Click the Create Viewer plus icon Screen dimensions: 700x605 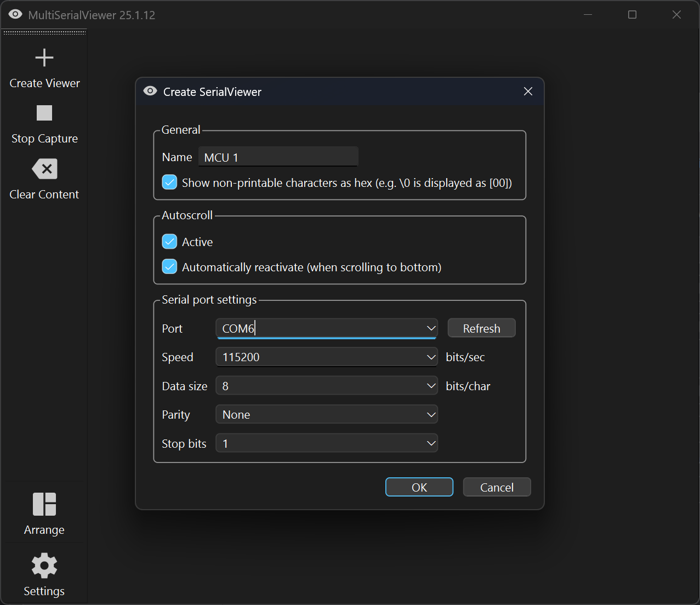(x=44, y=58)
